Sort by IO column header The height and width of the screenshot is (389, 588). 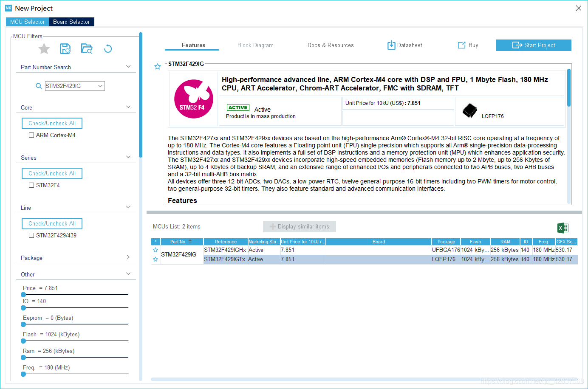click(x=526, y=242)
